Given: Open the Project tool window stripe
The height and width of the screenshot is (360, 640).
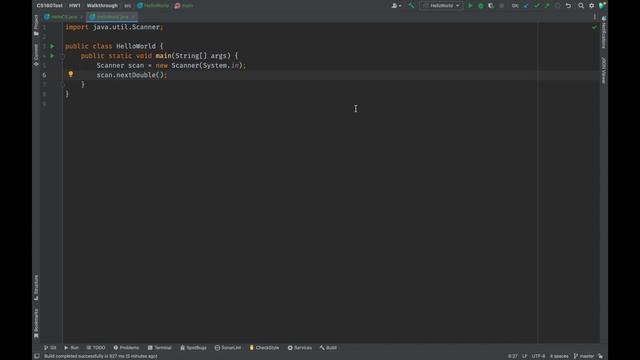Looking at the screenshot, I should pyautogui.click(x=36, y=25).
